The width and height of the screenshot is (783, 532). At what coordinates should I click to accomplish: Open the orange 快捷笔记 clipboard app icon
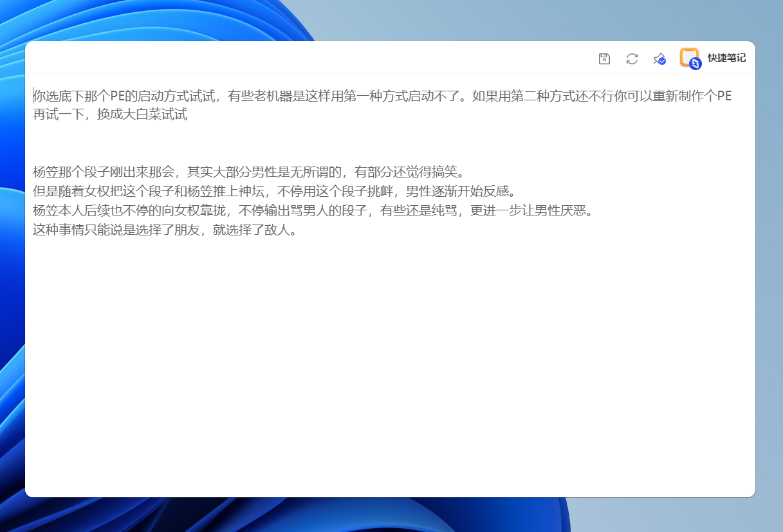(688, 57)
